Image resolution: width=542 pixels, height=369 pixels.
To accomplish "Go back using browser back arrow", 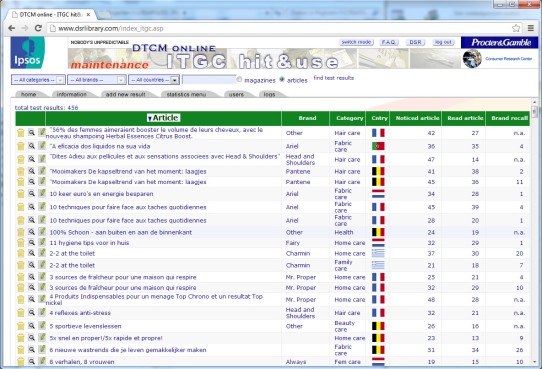I will click(x=11, y=28).
